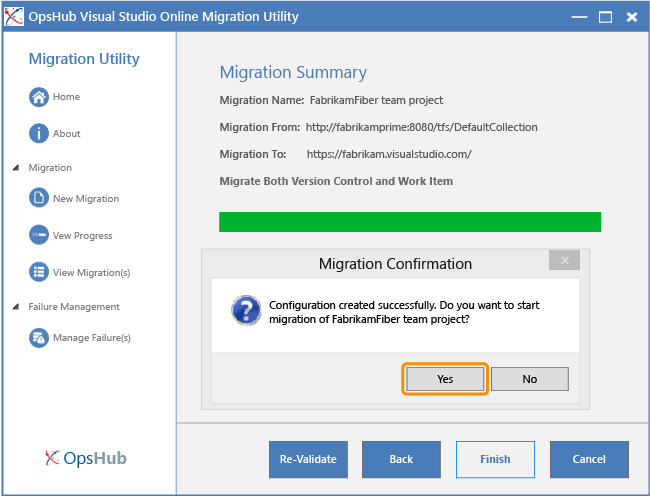This screenshot has width=650, height=497.
Task: Close the OpsHub Migration Utility window
Action: point(632,17)
